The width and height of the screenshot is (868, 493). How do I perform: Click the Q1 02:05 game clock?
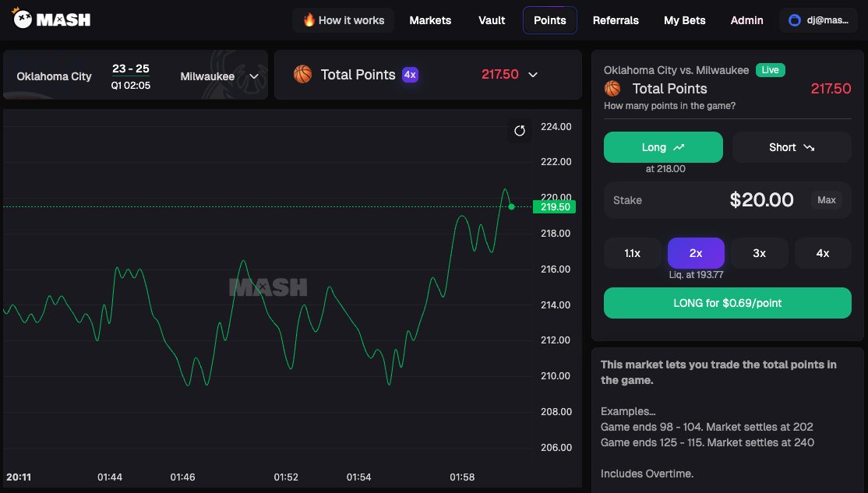131,86
